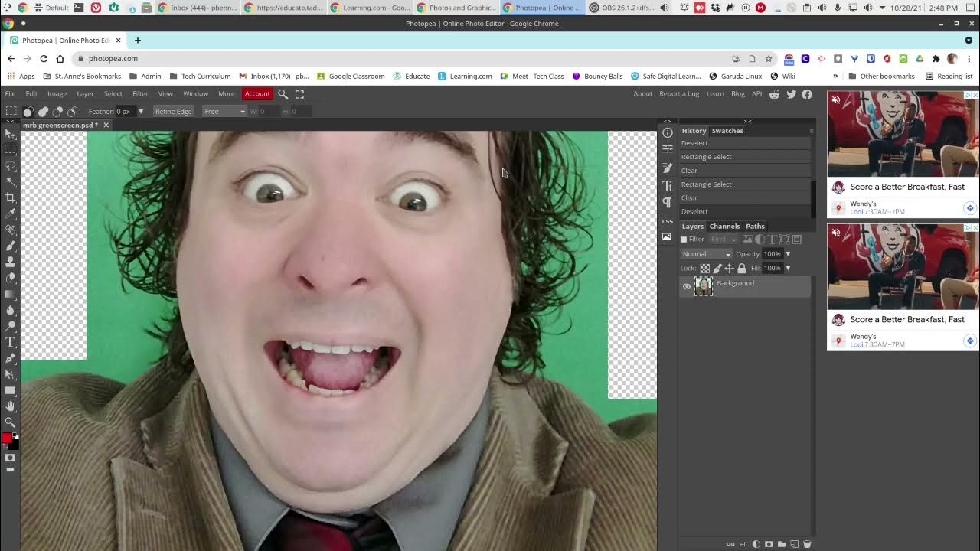Switch to the Swatches tab

point(727,131)
